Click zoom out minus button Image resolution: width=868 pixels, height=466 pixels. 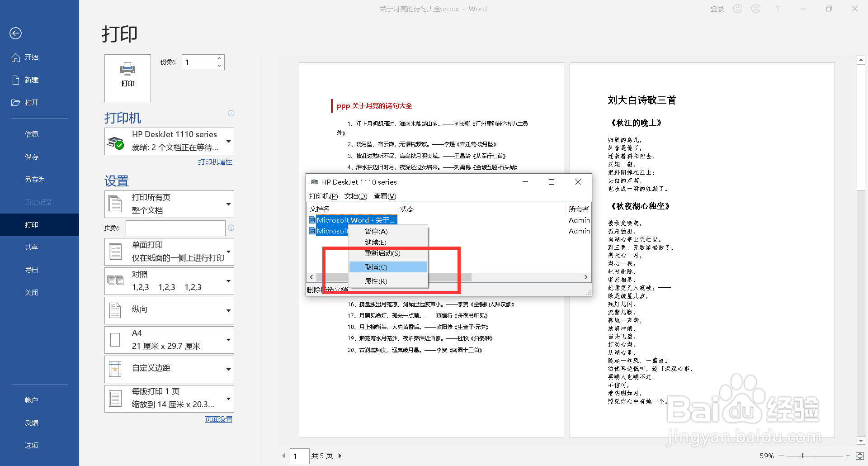click(782, 456)
